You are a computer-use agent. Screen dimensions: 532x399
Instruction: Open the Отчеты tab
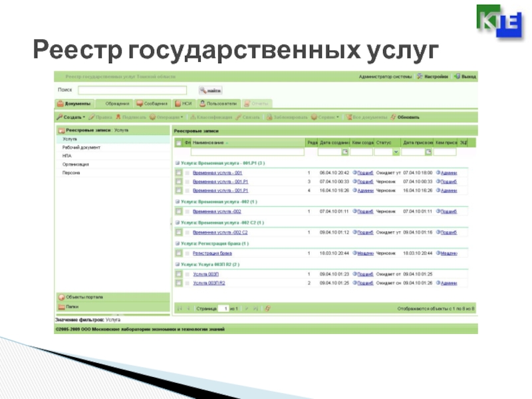pyautogui.click(x=257, y=104)
